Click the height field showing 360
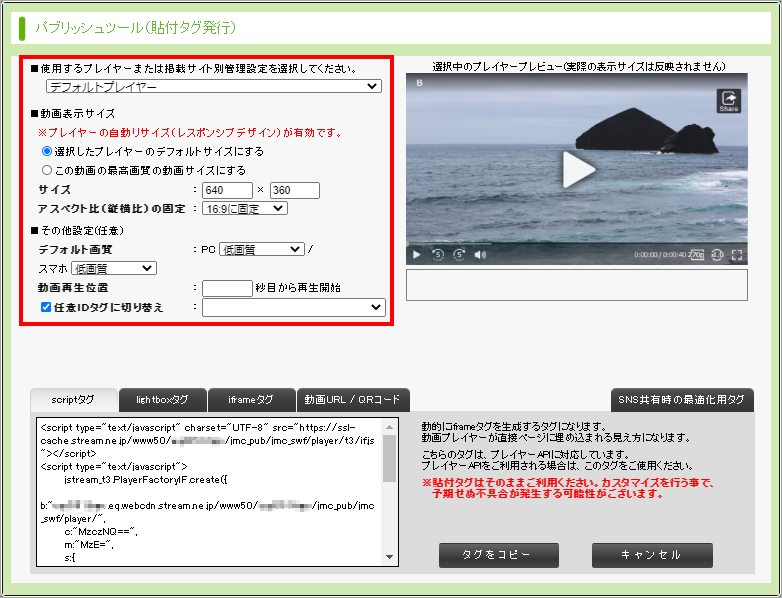This screenshot has height=598, width=782. 295,190
